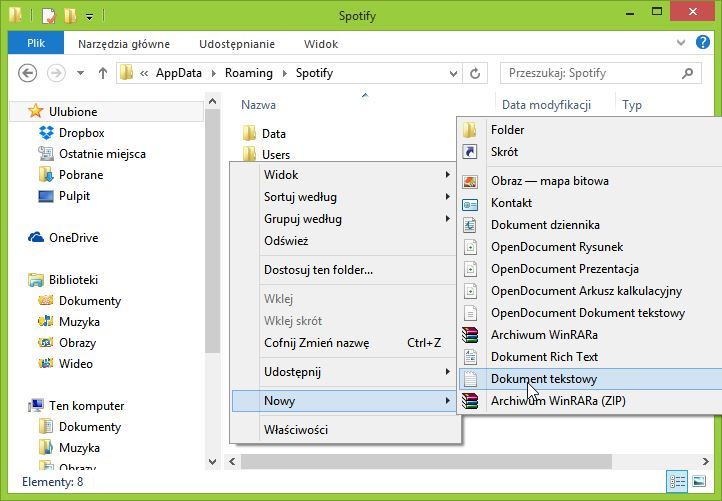Open the Plik ribbon tab
This screenshot has height=501, width=722.
[x=36, y=43]
